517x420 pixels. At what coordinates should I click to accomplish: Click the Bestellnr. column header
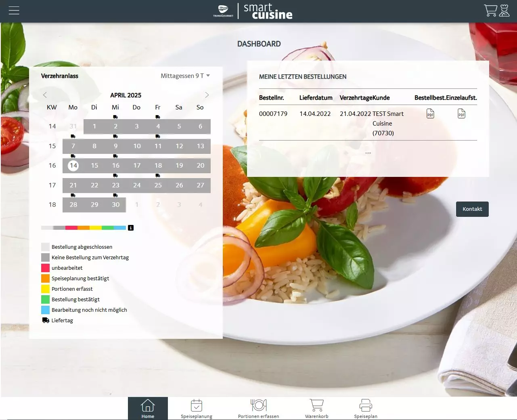272,98
